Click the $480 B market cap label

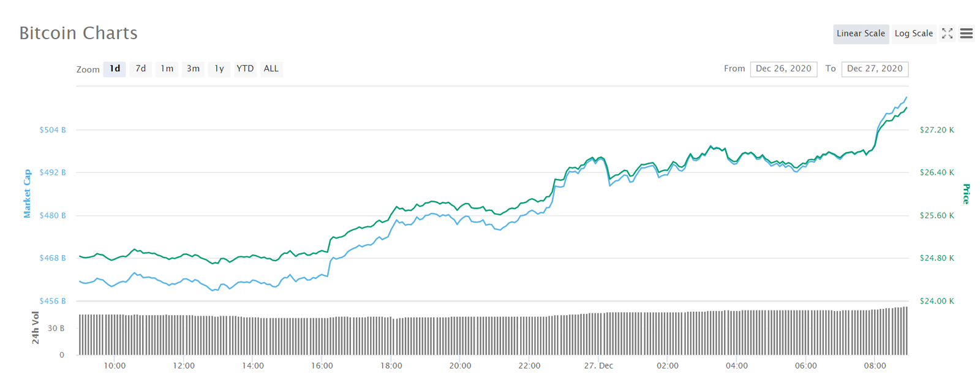click(x=53, y=215)
